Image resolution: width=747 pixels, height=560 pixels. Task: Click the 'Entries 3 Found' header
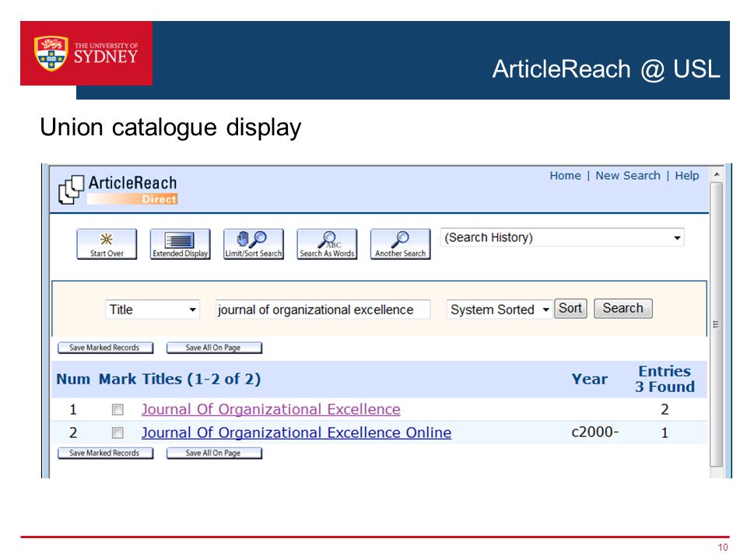click(665, 379)
